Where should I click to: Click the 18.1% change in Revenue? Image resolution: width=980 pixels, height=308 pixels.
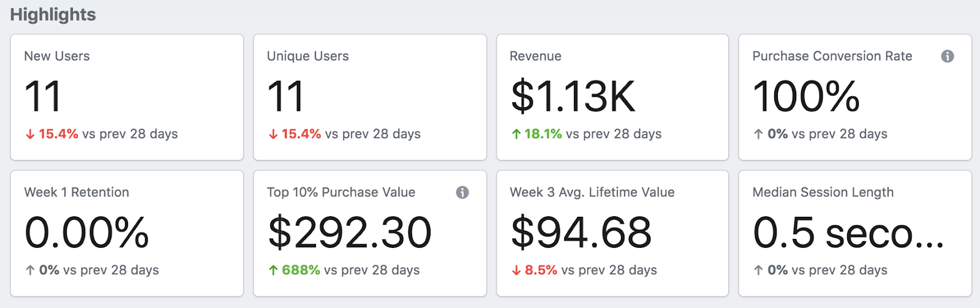click(543, 134)
